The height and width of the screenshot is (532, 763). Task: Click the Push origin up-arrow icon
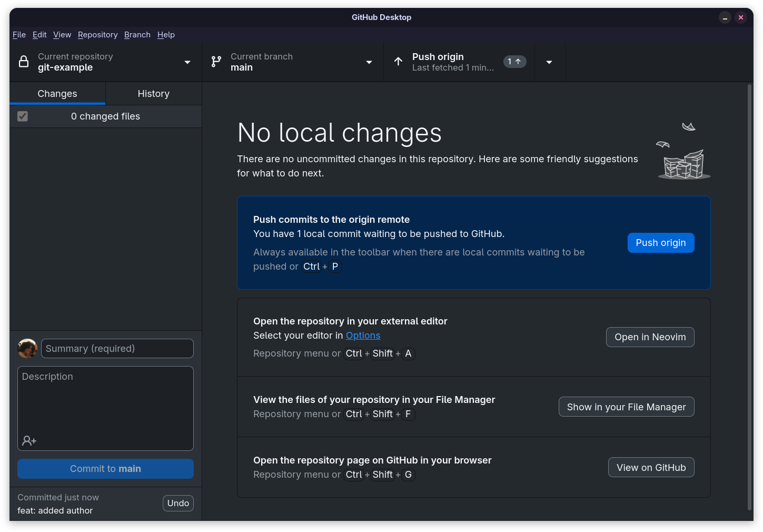(399, 62)
